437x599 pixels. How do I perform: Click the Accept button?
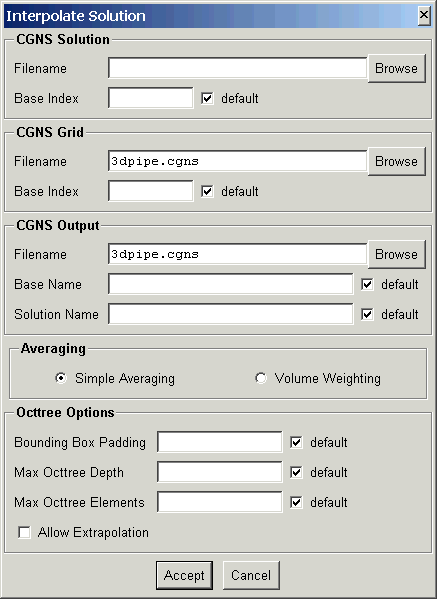(184, 575)
